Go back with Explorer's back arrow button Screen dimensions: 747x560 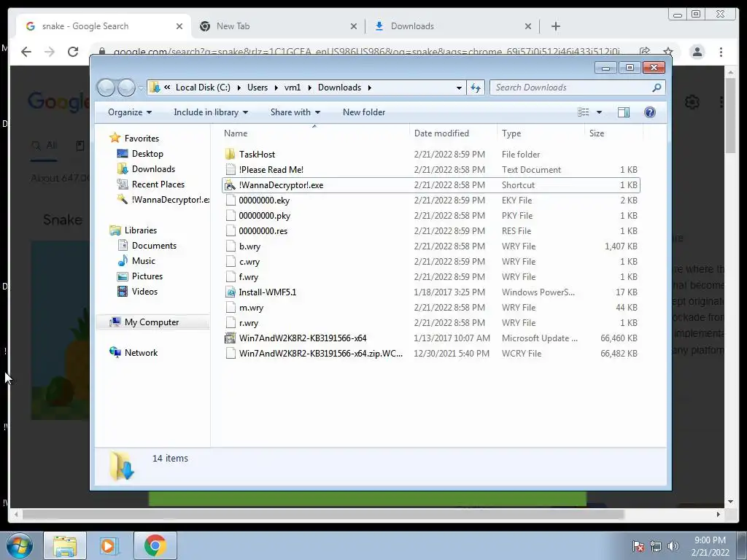click(107, 87)
